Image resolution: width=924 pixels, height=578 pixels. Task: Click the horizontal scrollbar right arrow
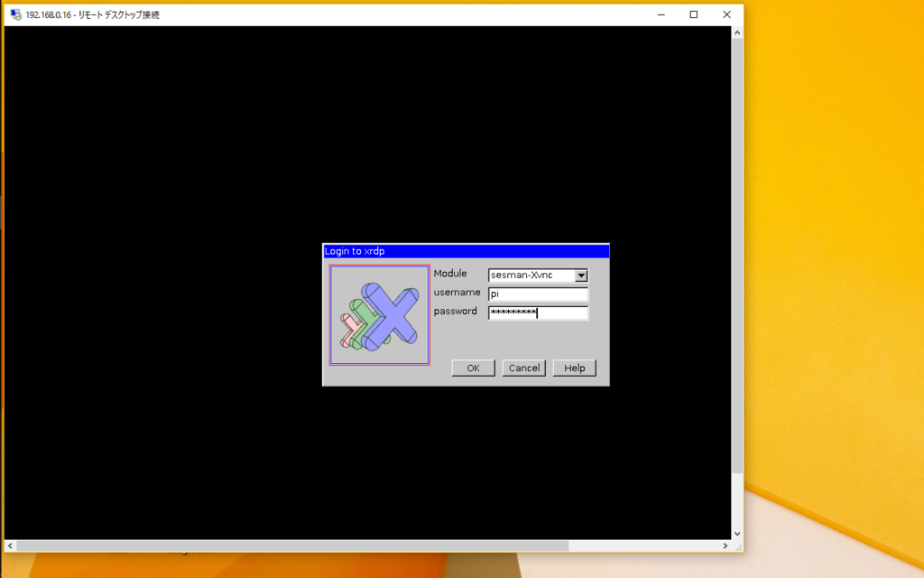(725, 546)
